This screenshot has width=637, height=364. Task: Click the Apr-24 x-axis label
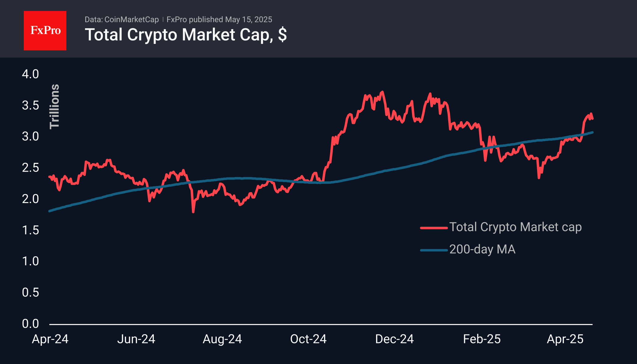(x=50, y=339)
